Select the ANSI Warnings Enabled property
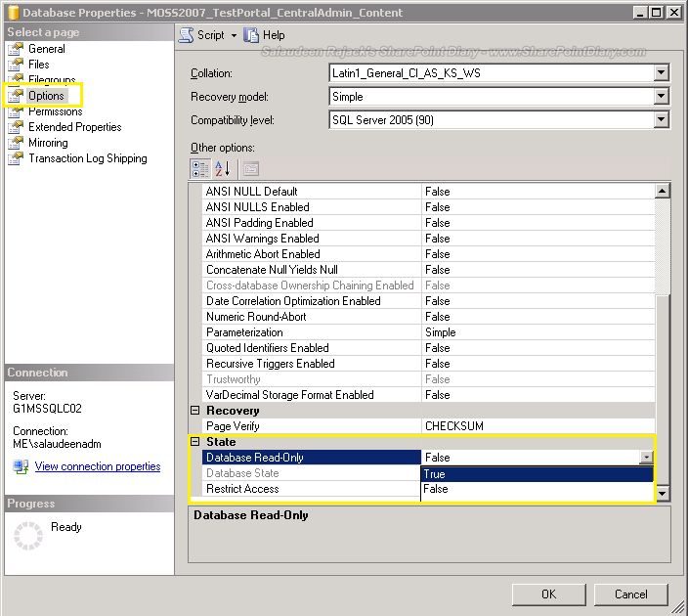The image size is (688, 616). pyautogui.click(x=312, y=239)
